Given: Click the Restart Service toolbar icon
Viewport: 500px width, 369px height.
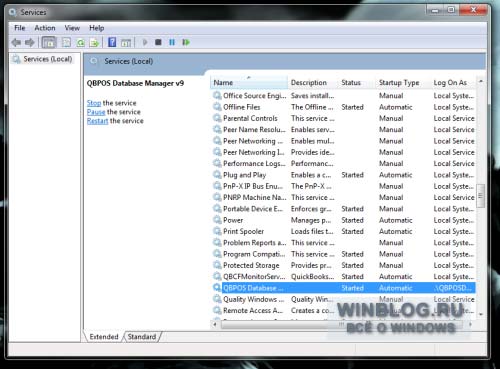Looking at the screenshot, I should coord(186,42).
